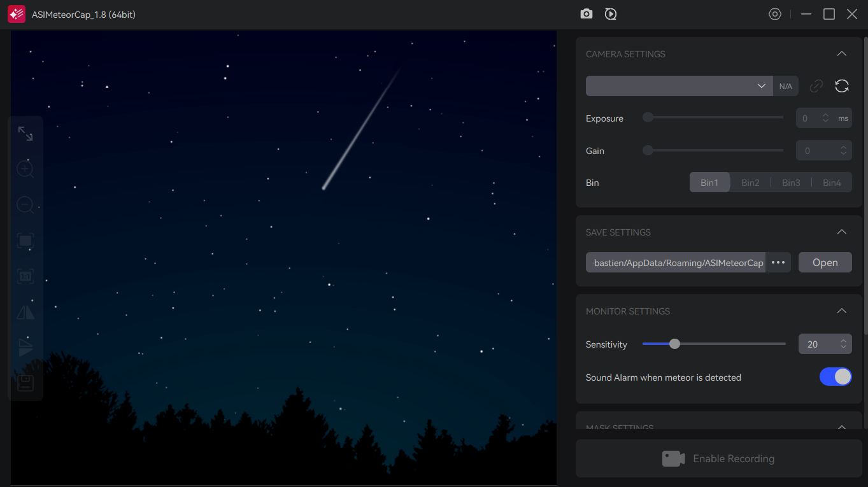The image size is (868, 487).
Task: Click the Gain slider handle
Action: point(648,150)
